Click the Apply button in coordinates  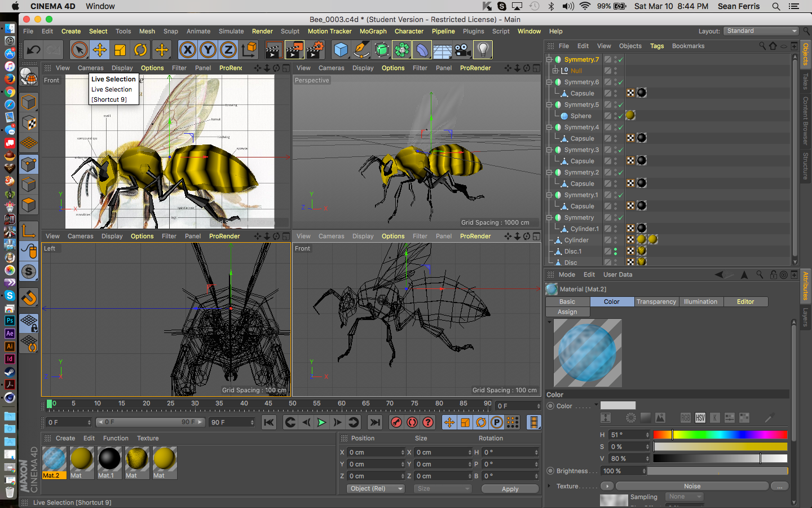click(510, 489)
